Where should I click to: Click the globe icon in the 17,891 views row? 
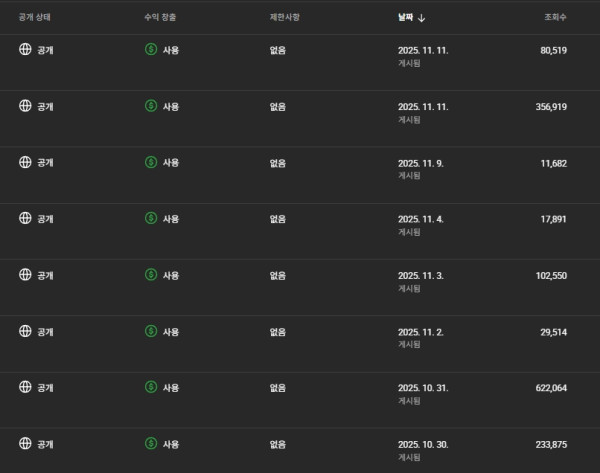[x=25, y=217]
